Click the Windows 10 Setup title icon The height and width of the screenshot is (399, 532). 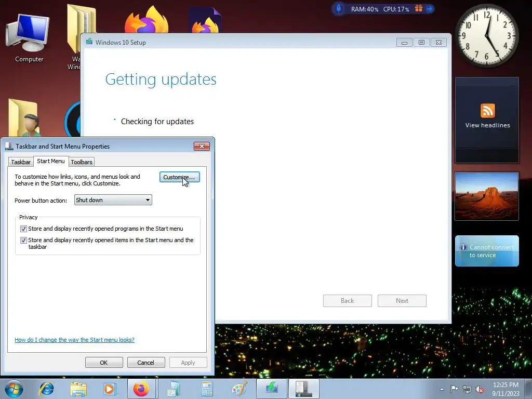click(x=89, y=42)
